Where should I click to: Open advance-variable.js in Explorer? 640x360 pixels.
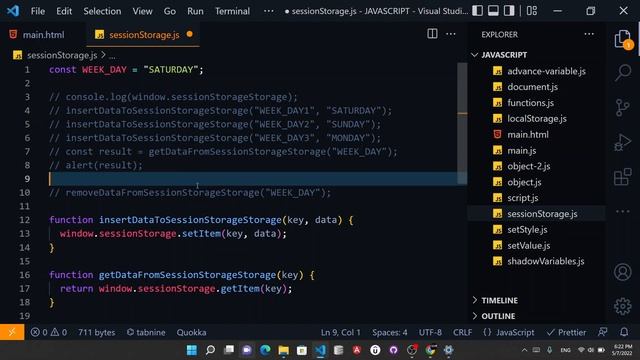point(546,71)
